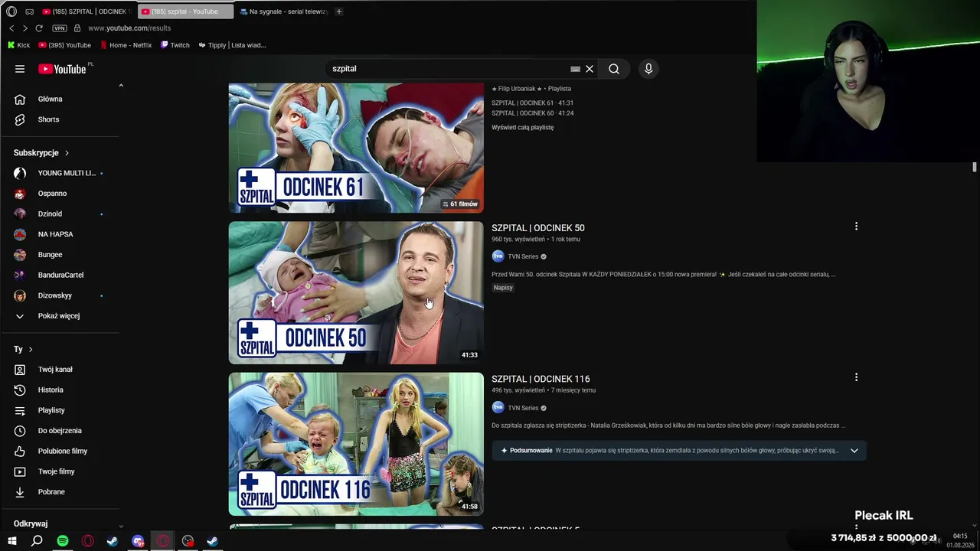Open Discord from the taskbar
This screenshot has width=980, height=551.
click(x=138, y=541)
